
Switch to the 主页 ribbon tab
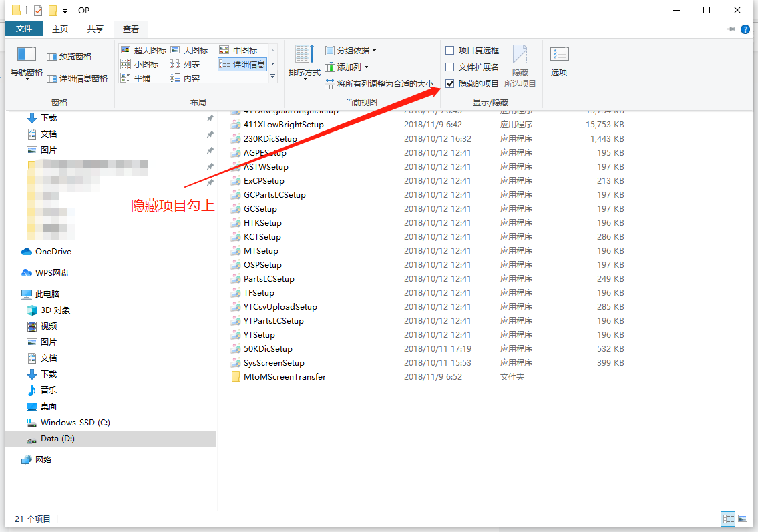(60, 29)
